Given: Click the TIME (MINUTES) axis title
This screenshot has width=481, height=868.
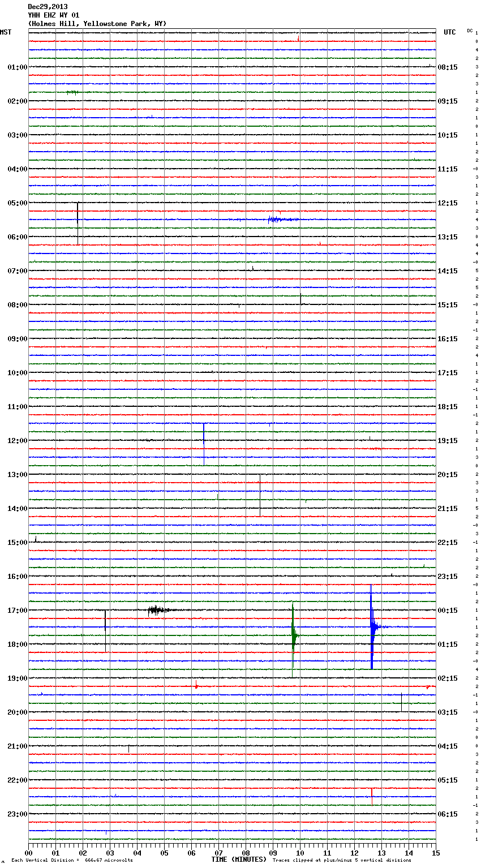Looking at the screenshot, I should click(239, 860).
